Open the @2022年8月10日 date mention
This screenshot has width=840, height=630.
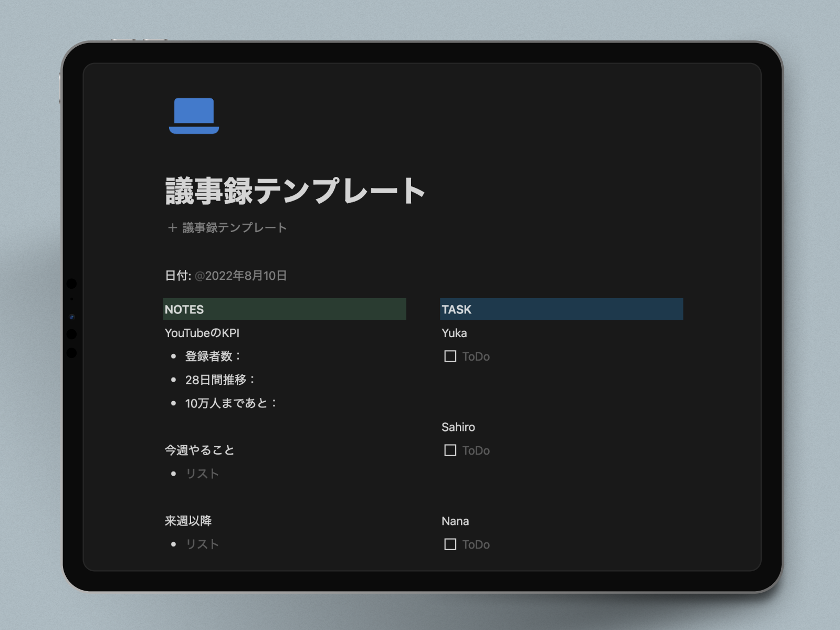[x=241, y=276]
